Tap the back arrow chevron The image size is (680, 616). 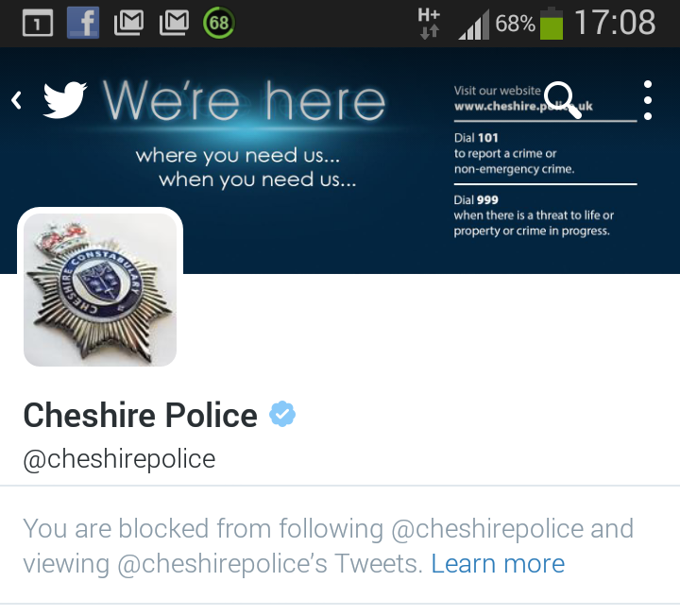(x=16, y=100)
